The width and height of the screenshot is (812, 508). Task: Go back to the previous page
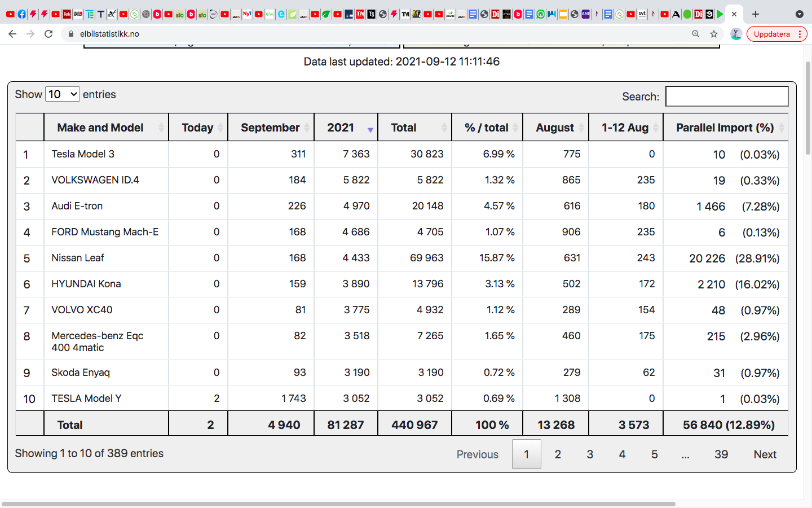click(x=12, y=34)
